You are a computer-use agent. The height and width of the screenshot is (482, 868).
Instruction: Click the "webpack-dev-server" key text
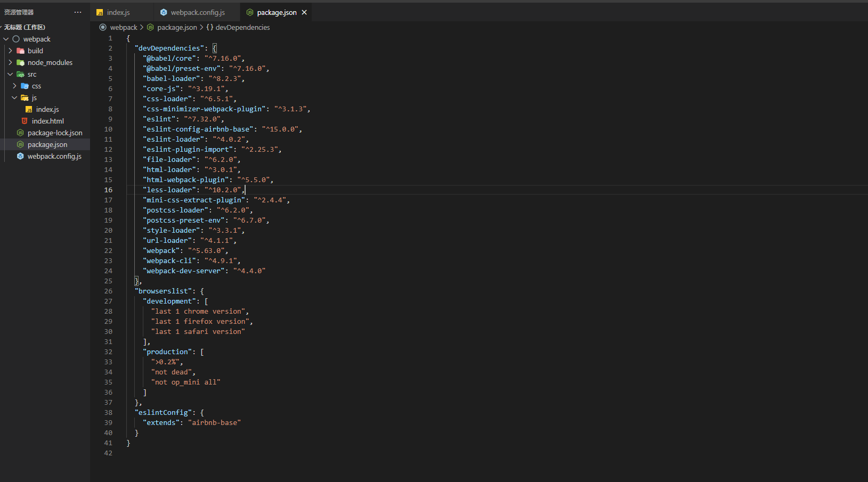(184, 271)
